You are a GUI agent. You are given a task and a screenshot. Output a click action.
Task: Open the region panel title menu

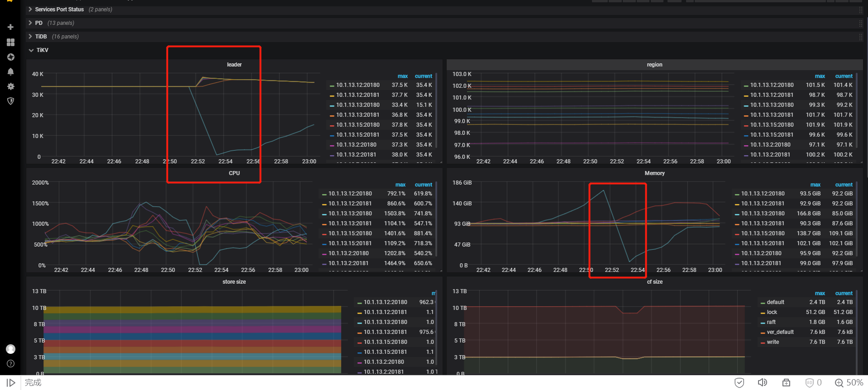(654, 65)
